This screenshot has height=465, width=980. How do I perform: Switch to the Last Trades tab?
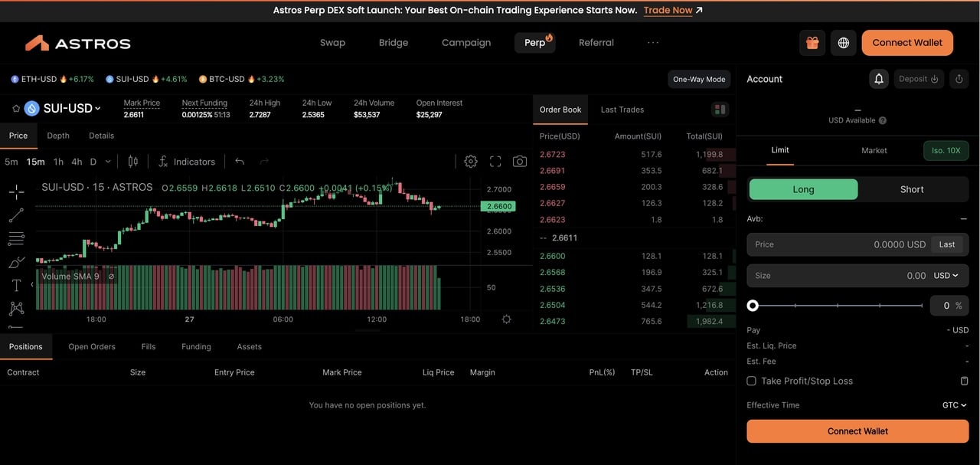[x=622, y=110]
